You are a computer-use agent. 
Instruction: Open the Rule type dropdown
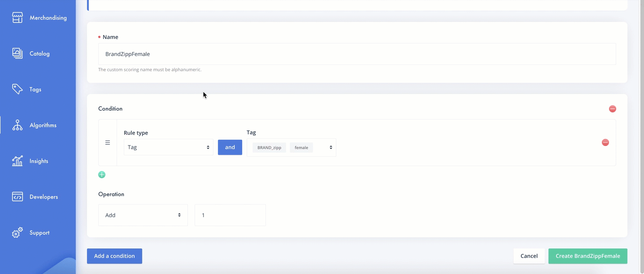(169, 147)
